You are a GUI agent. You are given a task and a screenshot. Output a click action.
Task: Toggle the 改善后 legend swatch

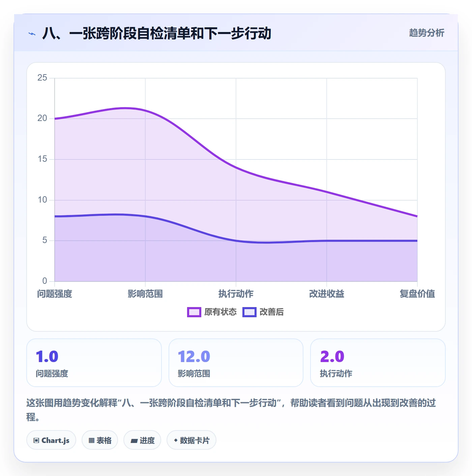[x=249, y=312]
